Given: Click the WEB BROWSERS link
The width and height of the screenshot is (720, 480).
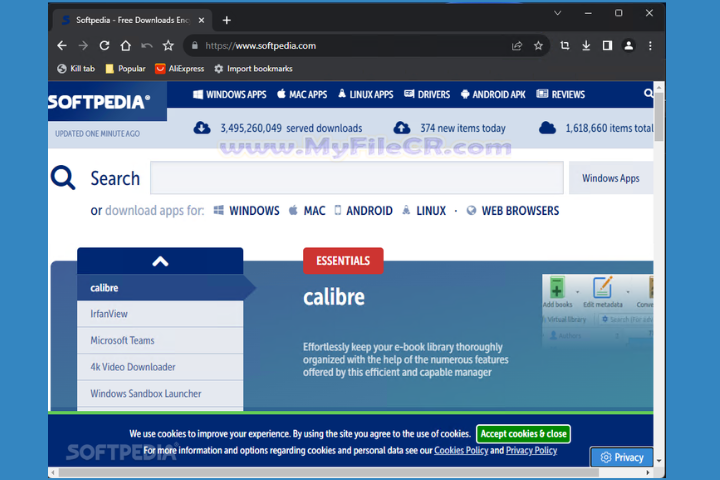Looking at the screenshot, I should [513, 211].
